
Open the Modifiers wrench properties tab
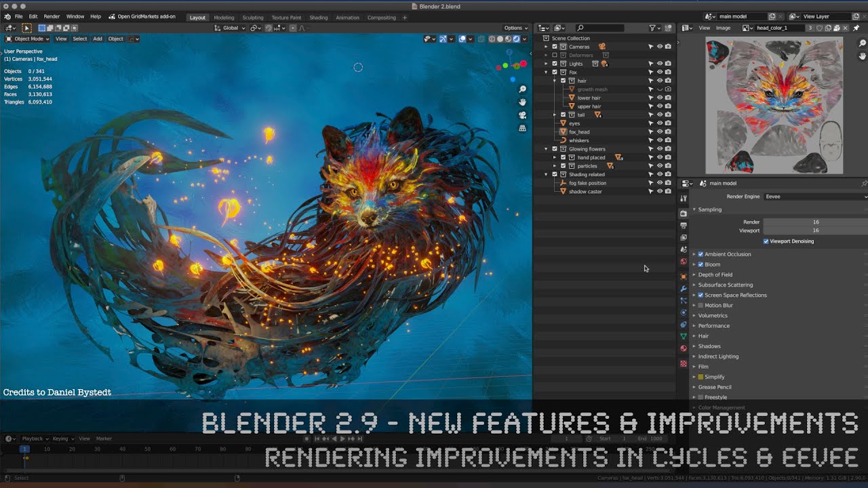[x=684, y=289]
